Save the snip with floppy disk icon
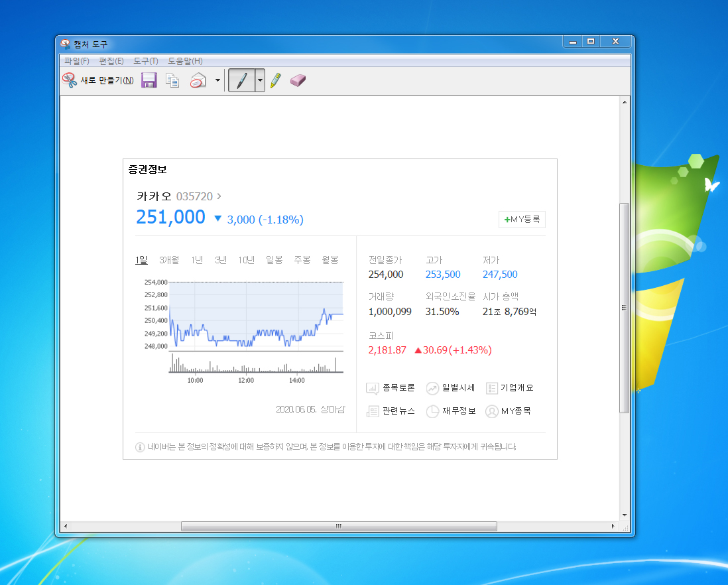728x585 pixels. coord(149,80)
